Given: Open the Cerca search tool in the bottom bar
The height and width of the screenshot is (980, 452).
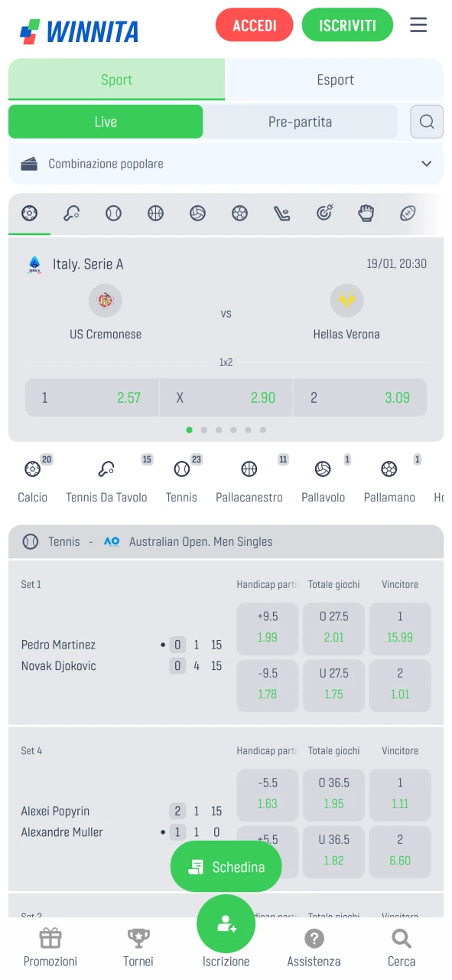Looking at the screenshot, I should click(401, 946).
